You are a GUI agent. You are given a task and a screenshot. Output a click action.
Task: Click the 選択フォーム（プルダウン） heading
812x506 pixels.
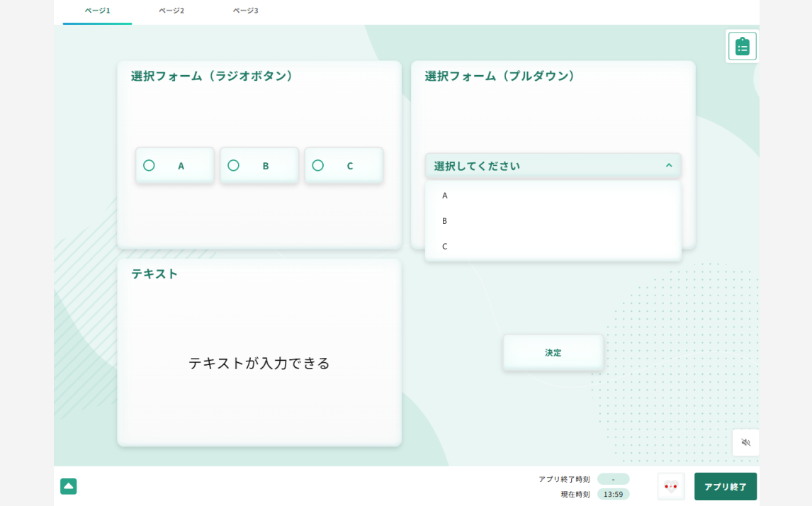click(x=500, y=76)
